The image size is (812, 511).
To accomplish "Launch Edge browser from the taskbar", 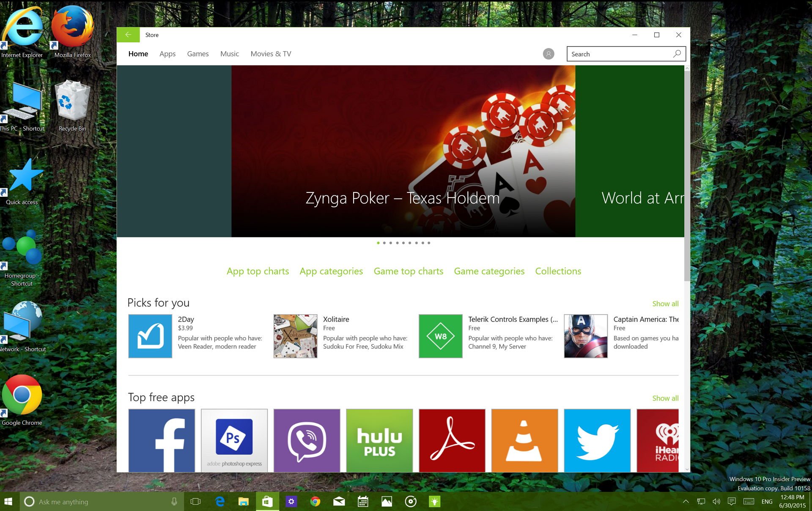I will coord(220,502).
